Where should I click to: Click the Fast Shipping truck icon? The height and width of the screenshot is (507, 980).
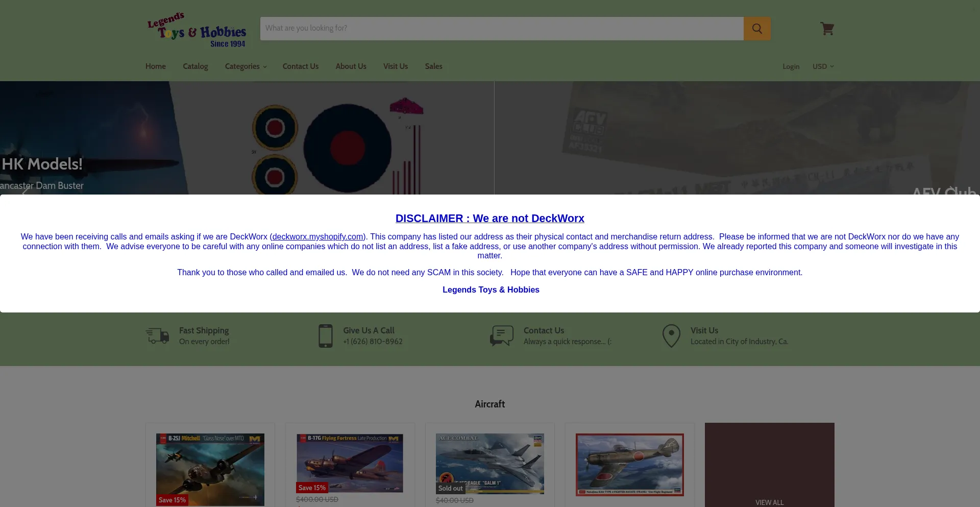[x=157, y=336]
